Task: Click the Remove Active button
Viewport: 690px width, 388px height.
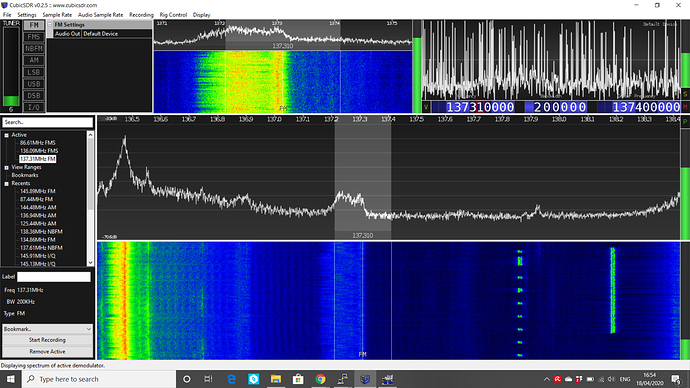Action: tap(48, 351)
